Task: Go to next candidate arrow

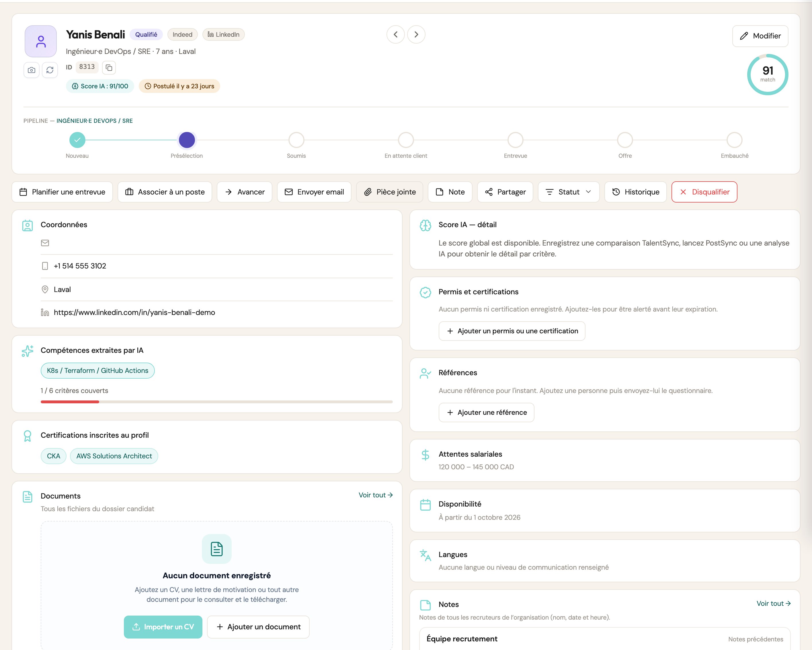Action: tap(416, 35)
